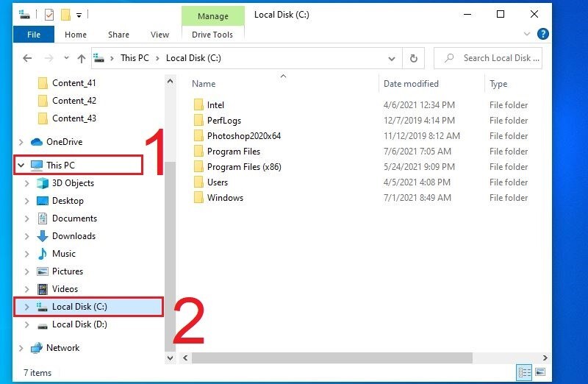This screenshot has height=384, width=588.
Task: Click the Properties quick access toolbar icon
Action: tap(49, 15)
